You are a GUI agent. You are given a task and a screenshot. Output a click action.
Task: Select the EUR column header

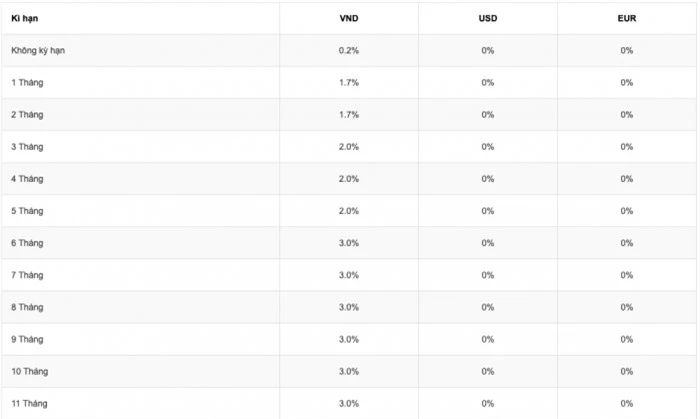coord(626,19)
